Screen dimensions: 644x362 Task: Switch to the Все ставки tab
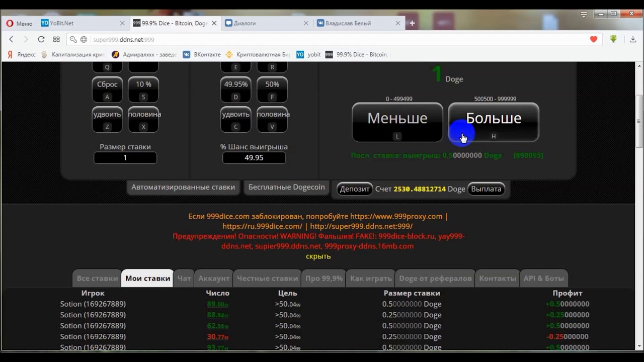pos(97,278)
